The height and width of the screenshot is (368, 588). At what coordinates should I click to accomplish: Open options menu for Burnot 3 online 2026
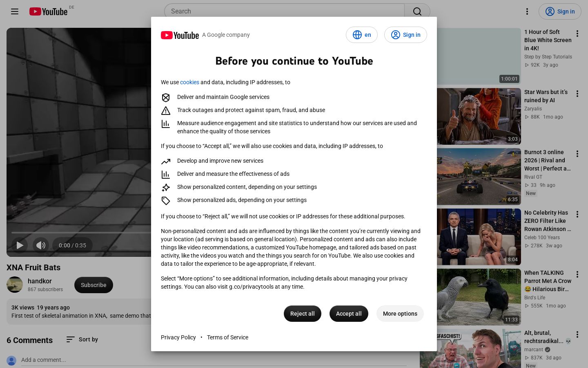coord(577,154)
